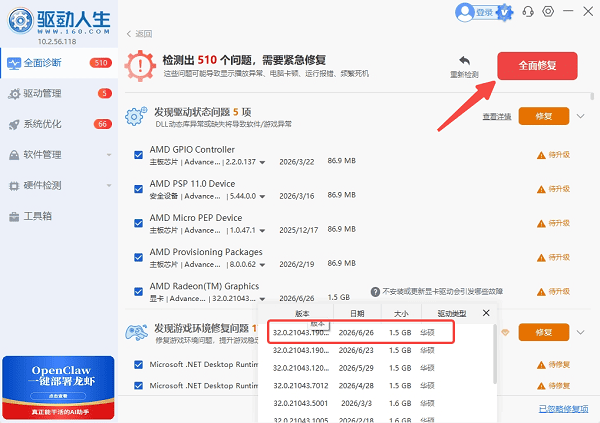The height and width of the screenshot is (423, 600).
Task: Select version 32.0.21043.7012
Action: click(377, 385)
